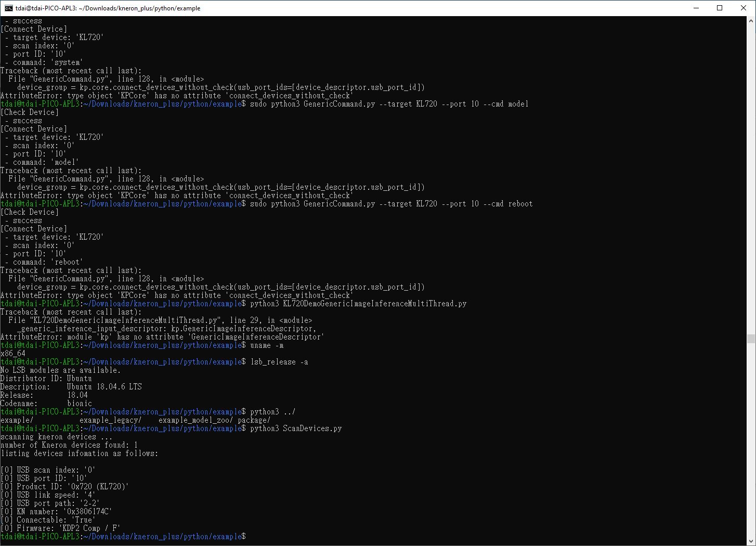The height and width of the screenshot is (546, 756).
Task: Minimize the terminal window
Action: [x=696, y=8]
